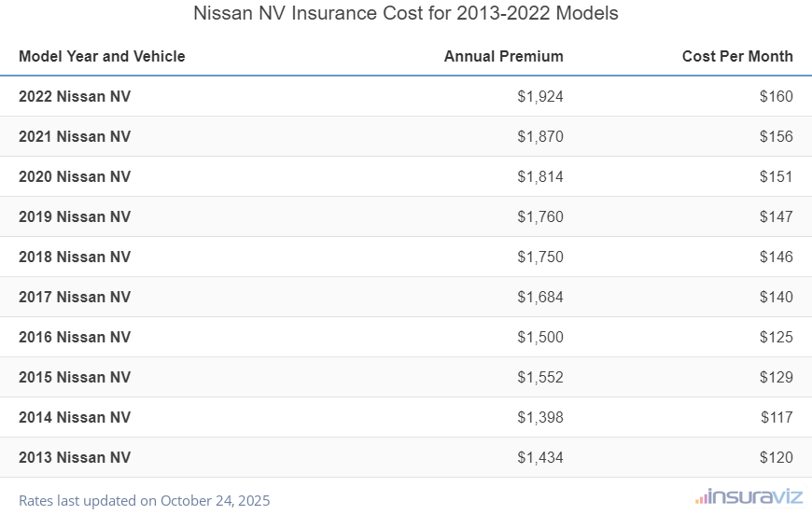
Task: Click the 2017 Nissan NV label
Action: (75, 297)
